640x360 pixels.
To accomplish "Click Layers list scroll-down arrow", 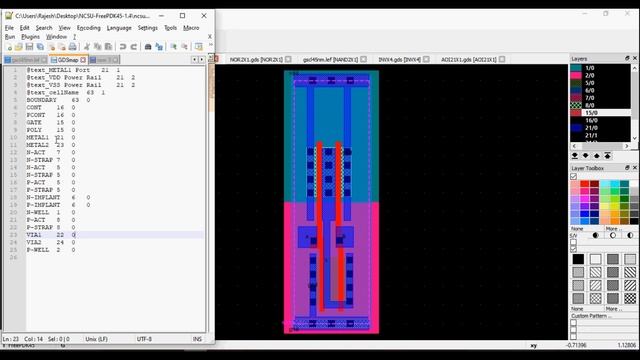I will coord(635,138).
